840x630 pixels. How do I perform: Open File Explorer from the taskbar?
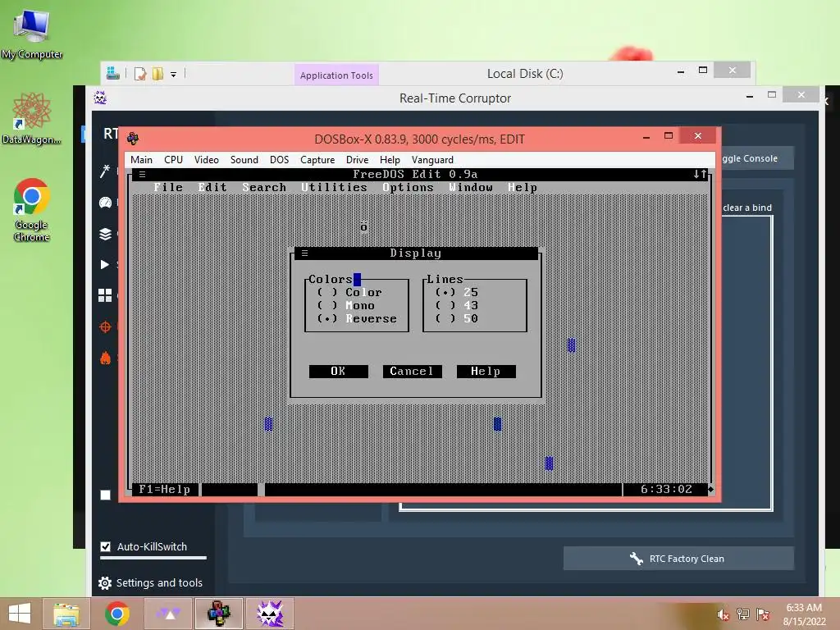point(66,614)
